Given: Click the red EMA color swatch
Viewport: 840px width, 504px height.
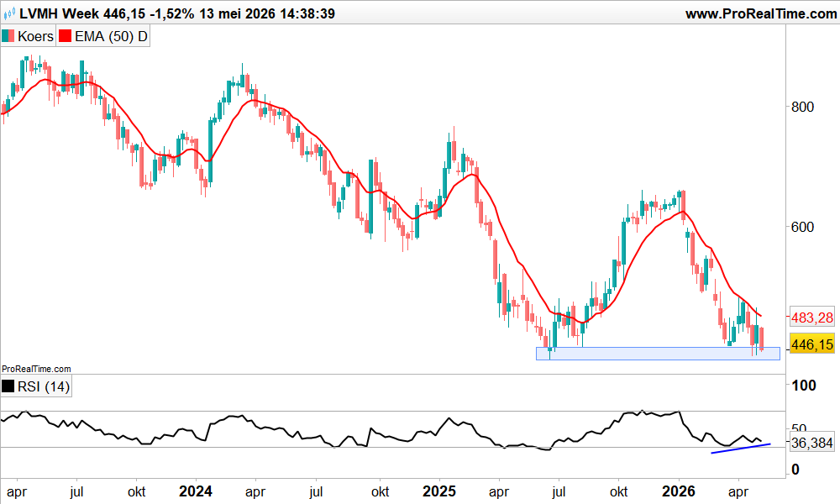Looking at the screenshot, I should coord(65,36).
